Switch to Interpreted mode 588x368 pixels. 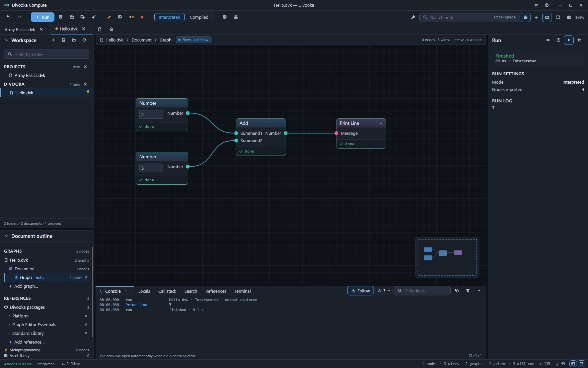pos(169,17)
